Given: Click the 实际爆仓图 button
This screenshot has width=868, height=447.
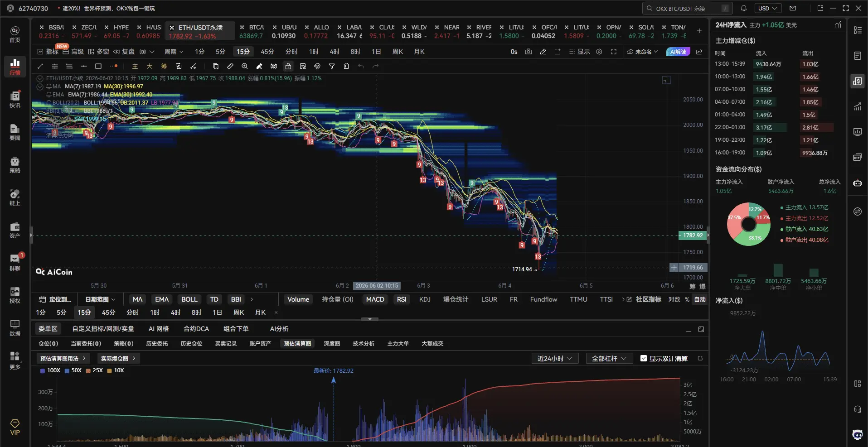Looking at the screenshot, I should tap(118, 358).
